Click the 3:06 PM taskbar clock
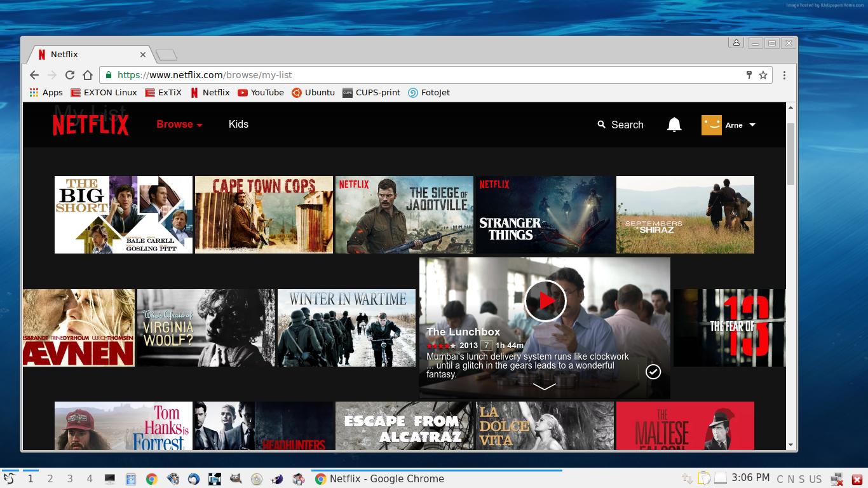This screenshot has width=868, height=488. click(750, 478)
